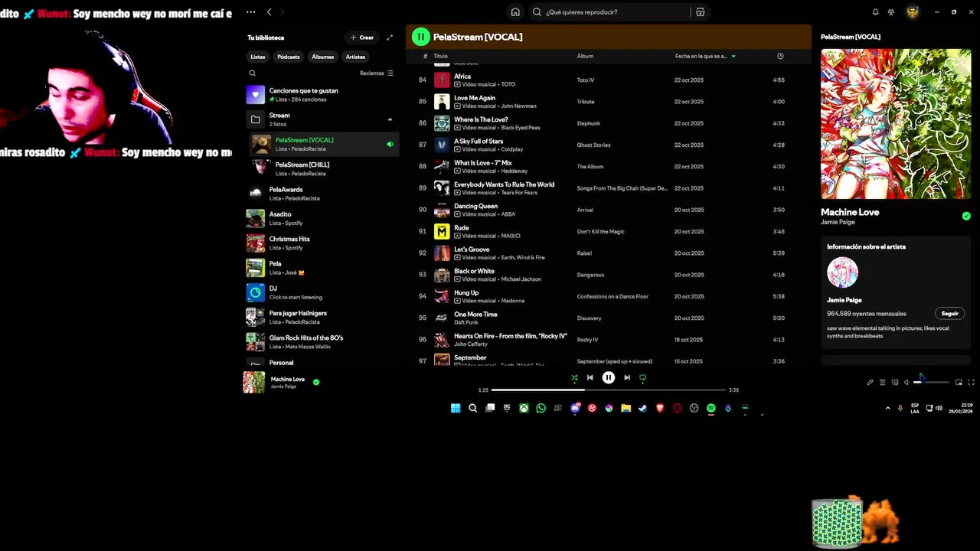Open Xbox app from the taskbar
Screen dimensions: 980x551
[524, 409]
